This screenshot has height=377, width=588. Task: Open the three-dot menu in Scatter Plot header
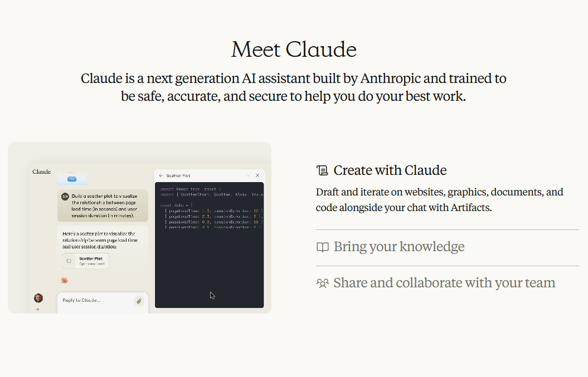point(248,175)
